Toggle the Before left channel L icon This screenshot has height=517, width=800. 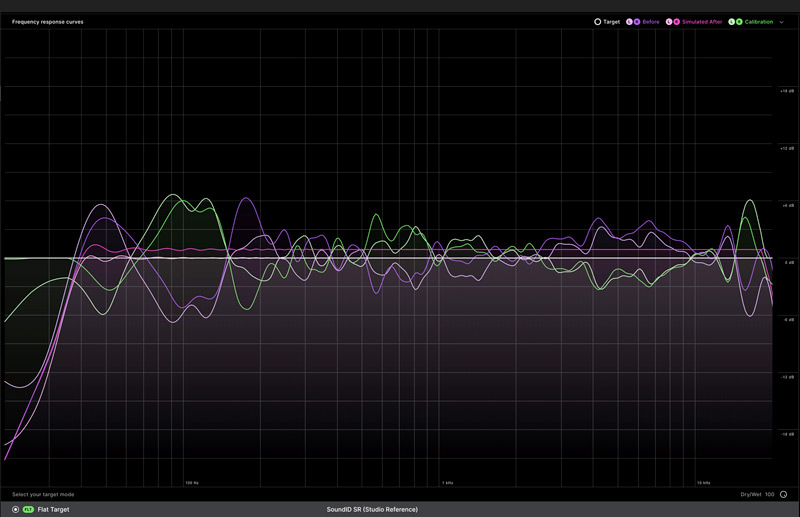[629, 21]
